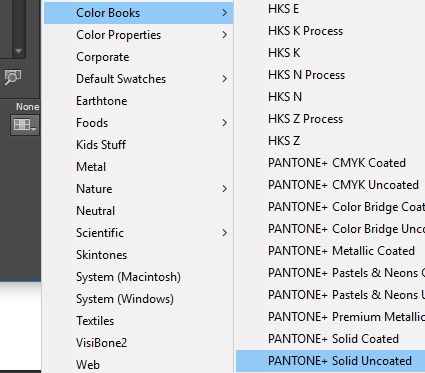Viewport: 425px width, 373px height.
Task: Choose the Neutral swatch library
Action: (x=138, y=211)
